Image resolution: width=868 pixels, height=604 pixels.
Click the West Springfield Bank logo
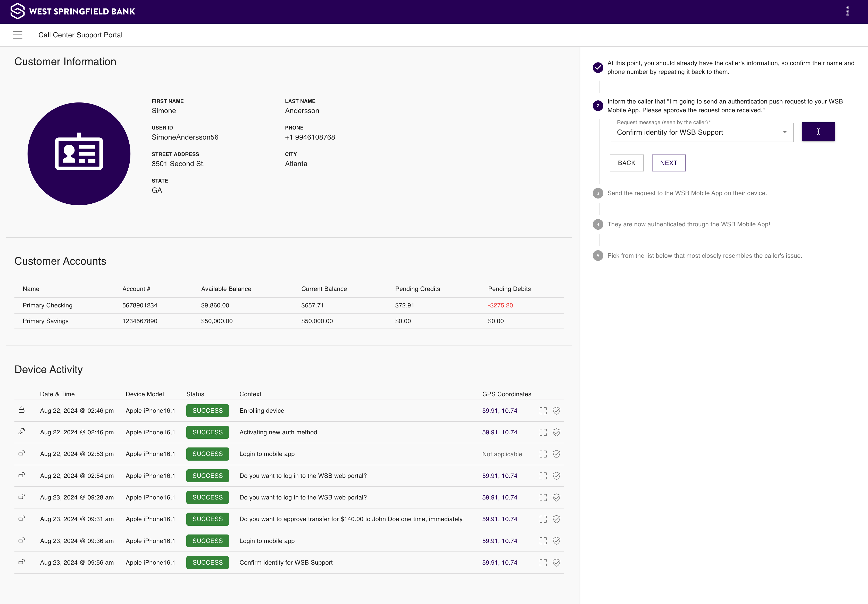[73, 11]
